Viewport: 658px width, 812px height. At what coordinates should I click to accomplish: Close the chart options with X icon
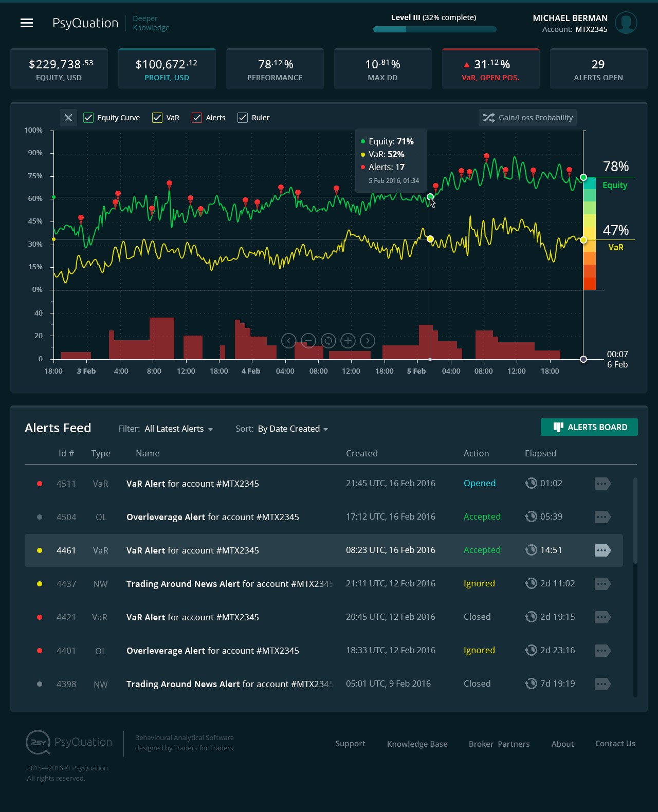68,118
